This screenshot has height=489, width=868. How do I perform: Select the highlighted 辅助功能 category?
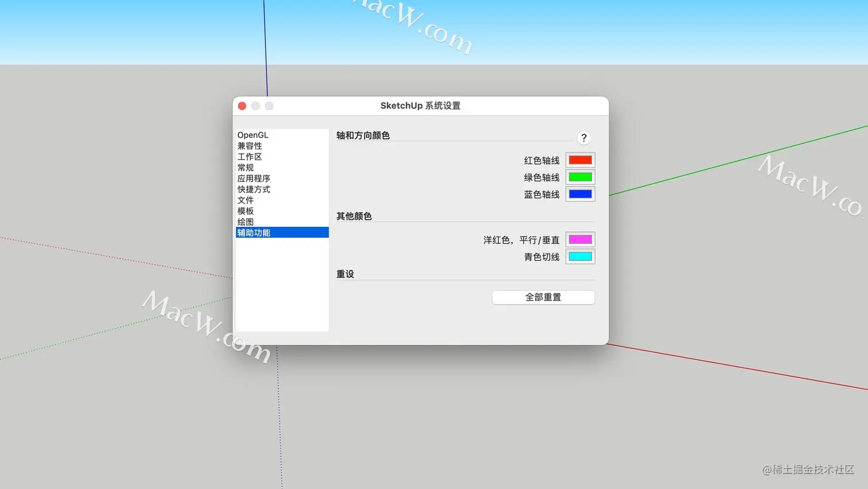(x=282, y=233)
